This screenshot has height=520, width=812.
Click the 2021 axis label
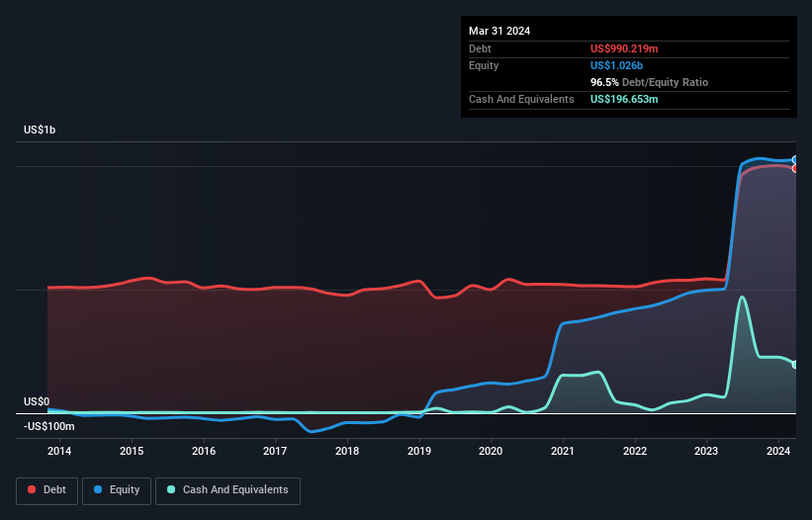[x=563, y=451]
